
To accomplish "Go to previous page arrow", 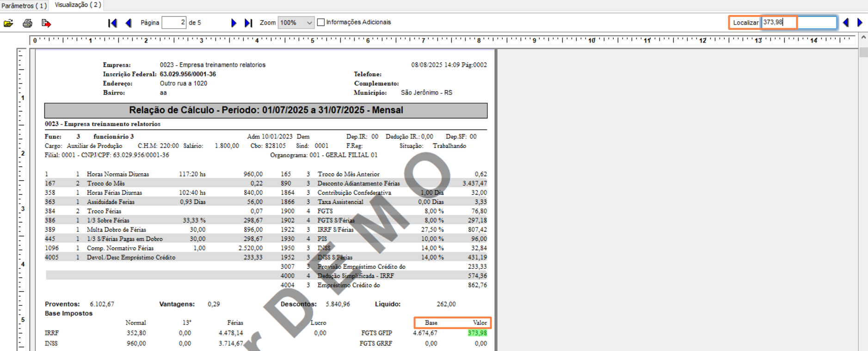I will coord(129,23).
